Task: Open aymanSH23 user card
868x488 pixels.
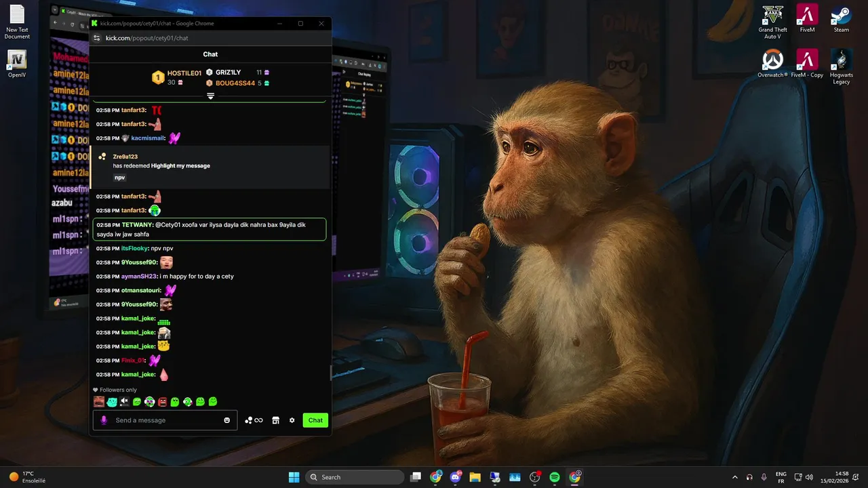Action: coord(139,277)
